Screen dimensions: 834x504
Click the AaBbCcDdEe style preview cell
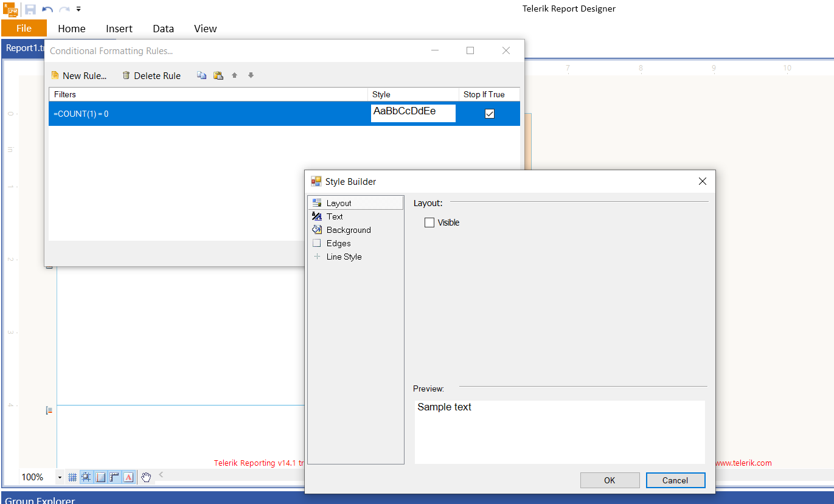pyautogui.click(x=413, y=114)
